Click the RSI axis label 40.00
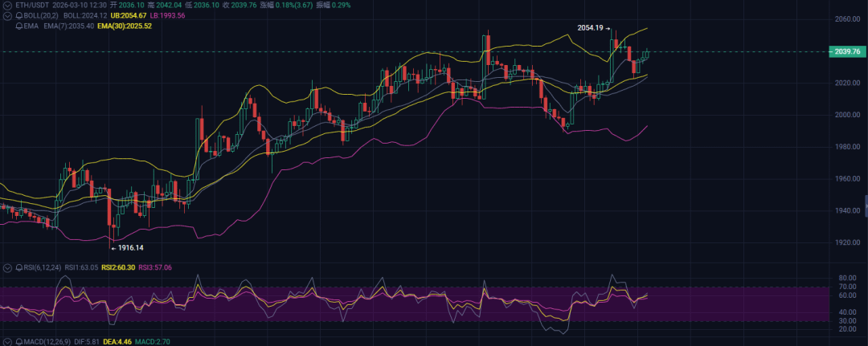868x346 pixels. [849, 312]
